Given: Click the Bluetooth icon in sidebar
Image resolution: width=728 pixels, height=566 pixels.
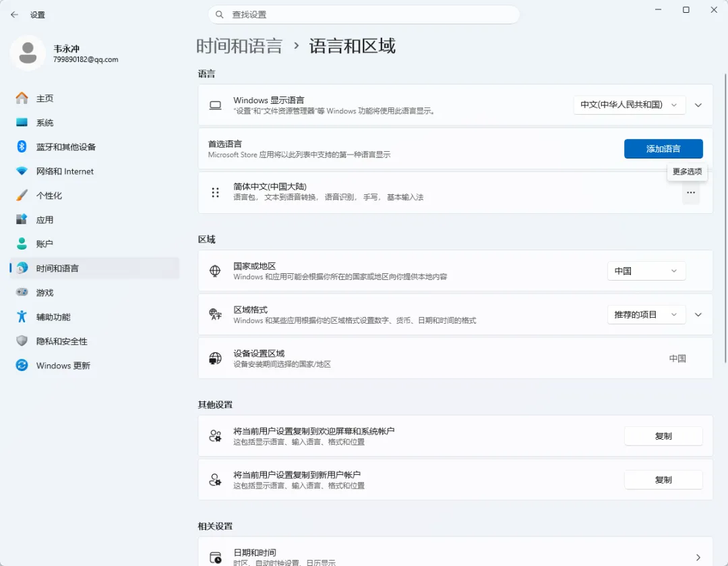Looking at the screenshot, I should coord(22,147).
